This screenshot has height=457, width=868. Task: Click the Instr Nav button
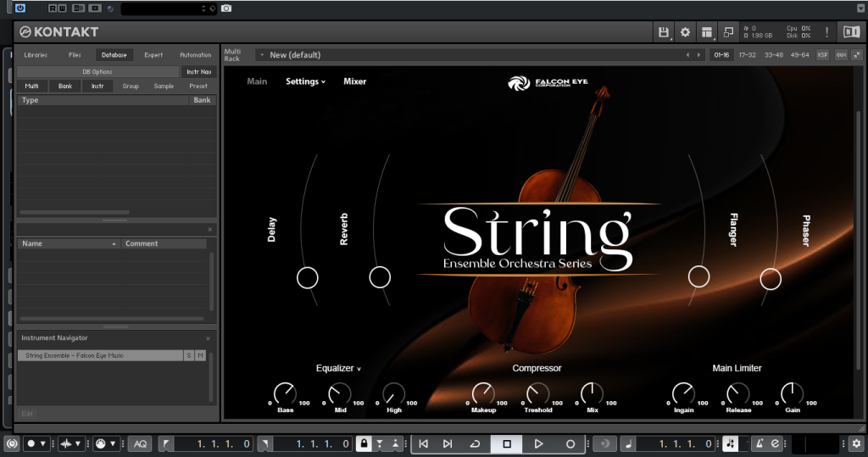click(199, 72)
